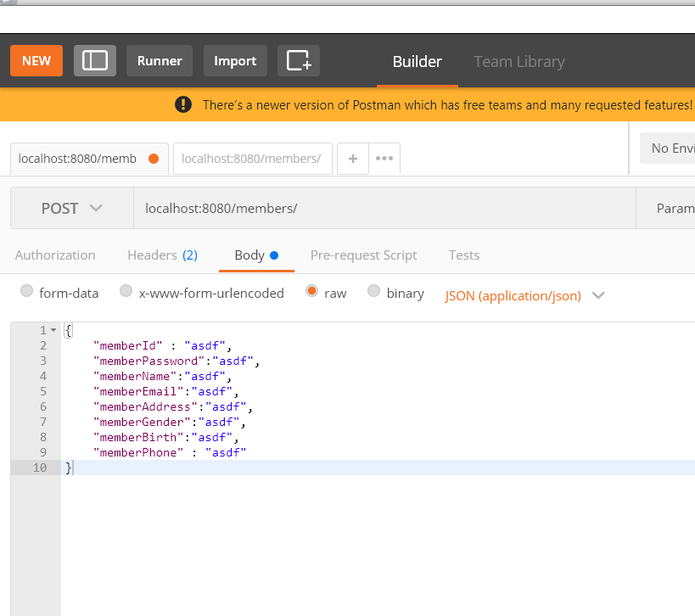Select the x-www-form-urlencoded radio button

coord(126,291)
